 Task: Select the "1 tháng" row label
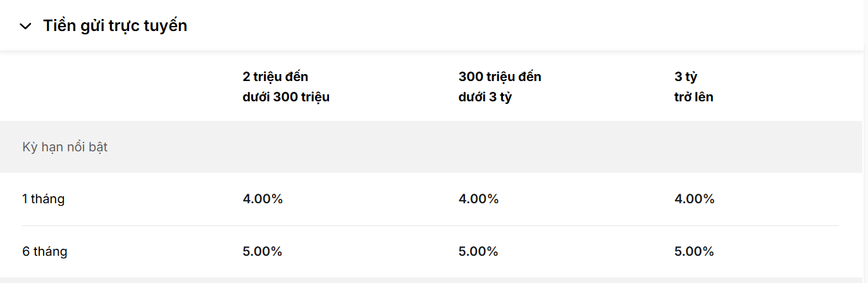click(44, 199)
